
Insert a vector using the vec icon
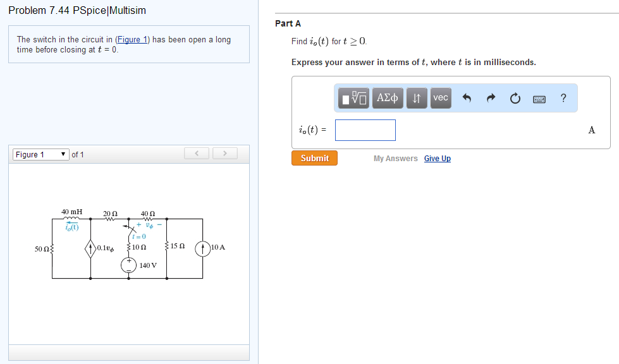pos(440,98)
